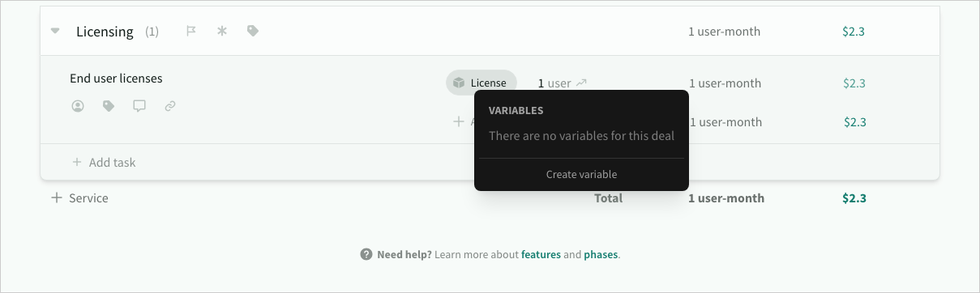Click tag icon under End user licenses

click(109, 106)
